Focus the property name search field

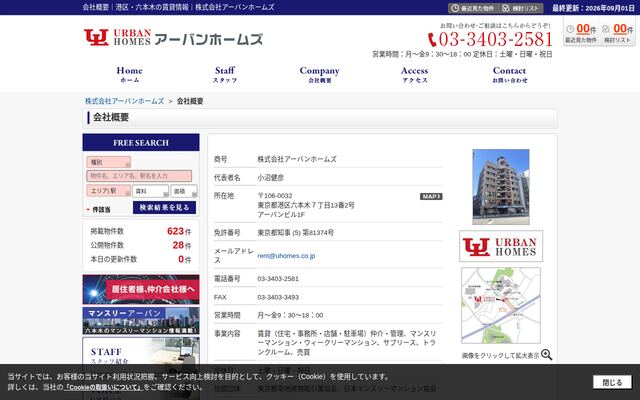coord(139,176)
